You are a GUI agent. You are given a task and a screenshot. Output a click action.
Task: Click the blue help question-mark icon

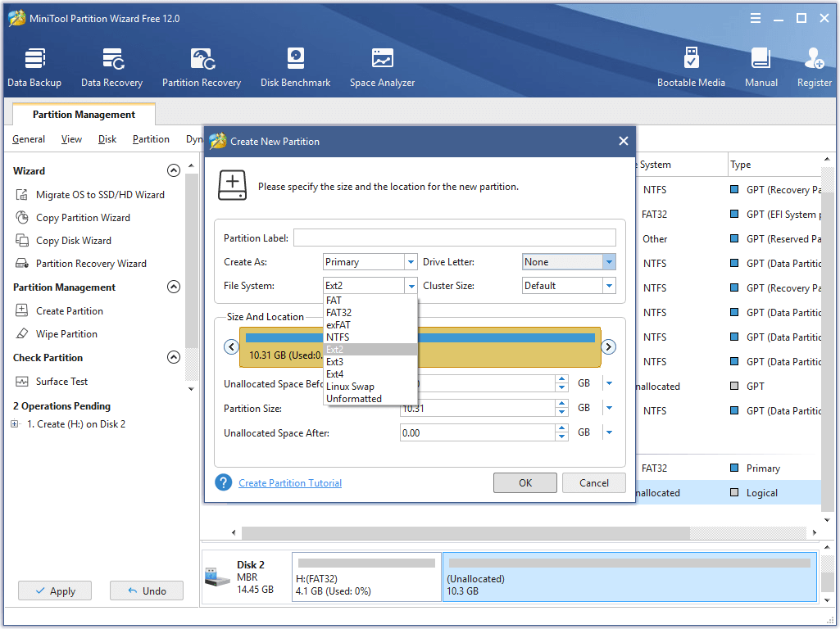224,483
